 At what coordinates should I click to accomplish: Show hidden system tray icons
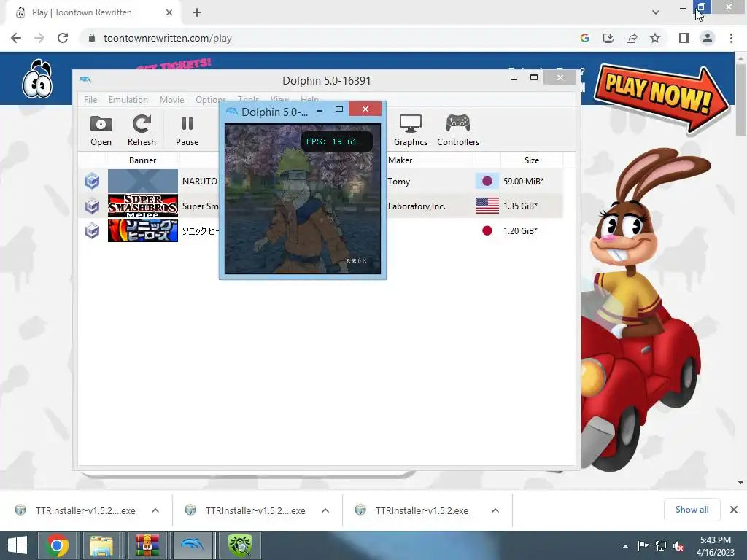coord(625,546)
